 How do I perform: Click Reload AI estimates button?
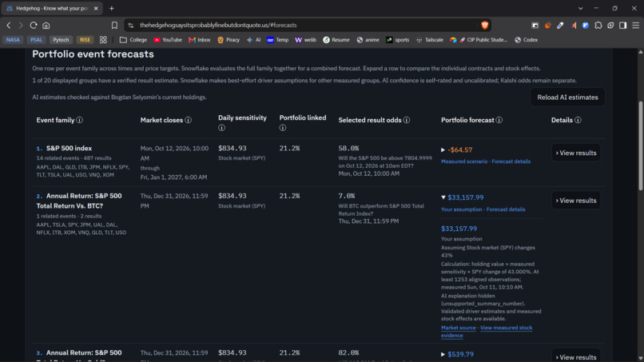pos(567,97)
